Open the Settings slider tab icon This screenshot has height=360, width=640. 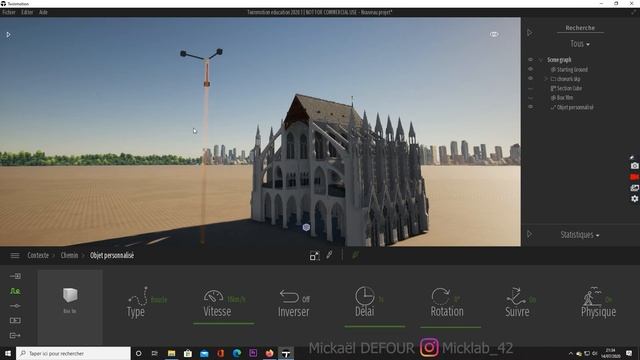click(x=15, y=306)
